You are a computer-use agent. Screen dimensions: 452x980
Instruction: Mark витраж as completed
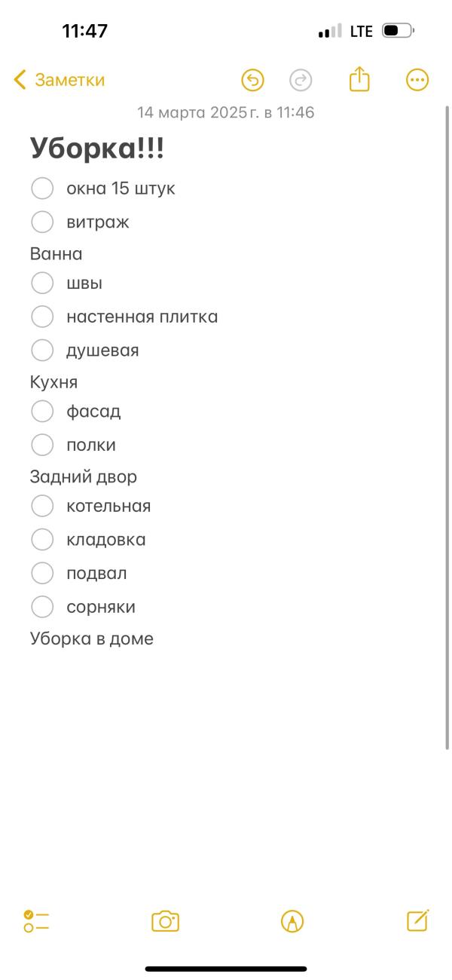click(42, 222)
